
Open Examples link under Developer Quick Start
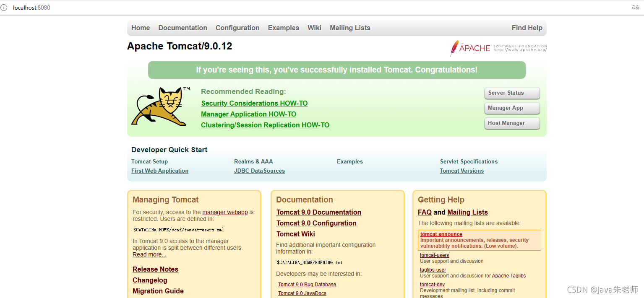click(x=350, y=161)
